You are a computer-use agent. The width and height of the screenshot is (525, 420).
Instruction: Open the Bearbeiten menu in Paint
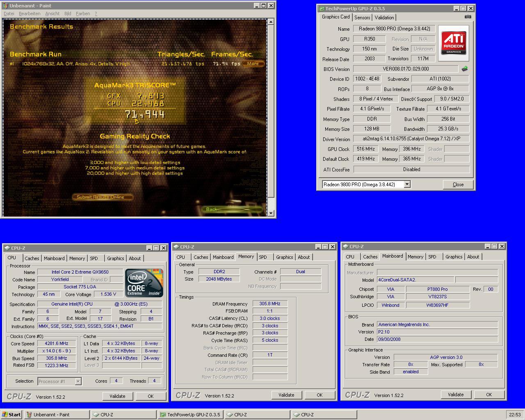click(x=30, y=14)
